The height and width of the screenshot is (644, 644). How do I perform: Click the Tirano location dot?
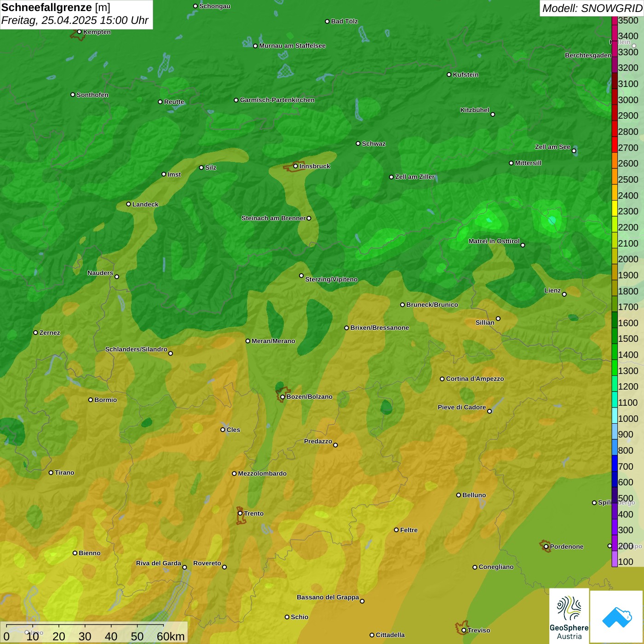(x=51, y=472)
